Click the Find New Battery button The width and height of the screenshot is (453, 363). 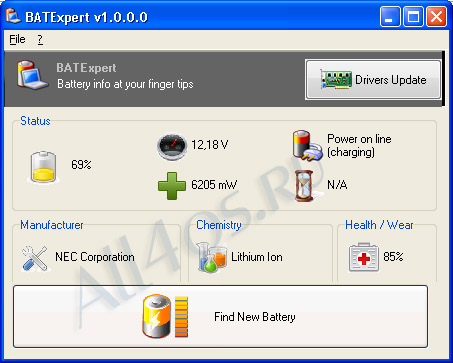220,316
